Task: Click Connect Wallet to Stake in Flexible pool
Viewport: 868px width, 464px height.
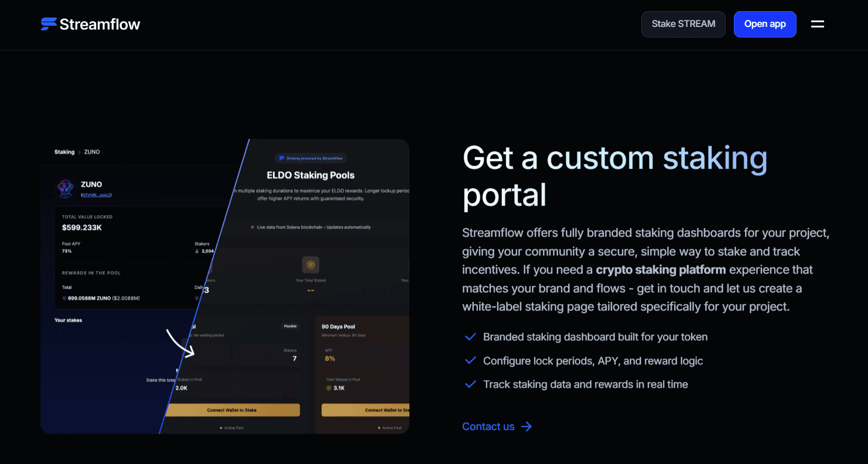Action: 232,410
